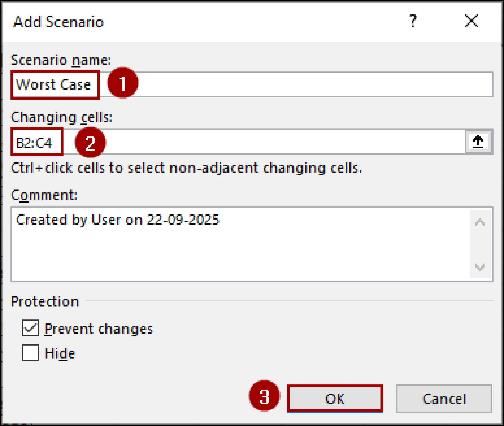Close the Add Scenario dialog

pos(471,21)
